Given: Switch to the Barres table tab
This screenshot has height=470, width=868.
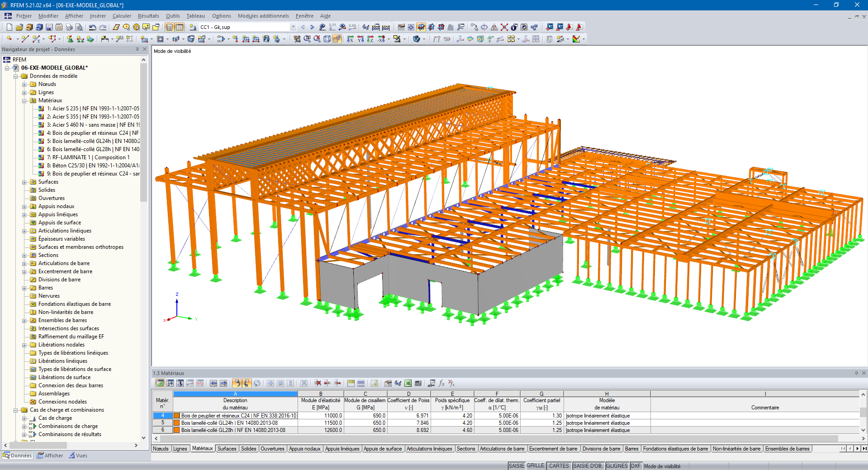Looking at the screenshot, I should (631, 449).
